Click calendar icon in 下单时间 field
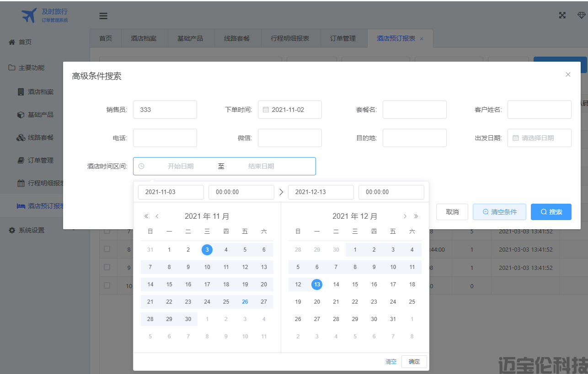Viewport: 588px width, 374px height. (266, 110)
